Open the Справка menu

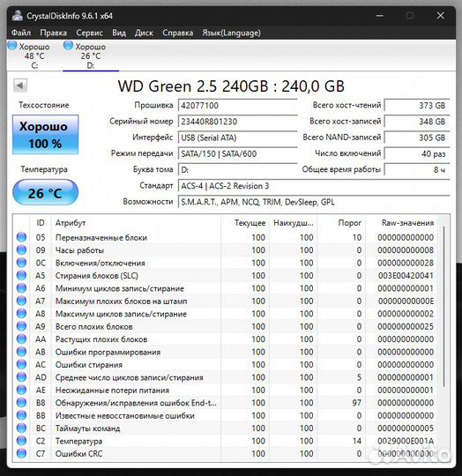[177, 33]
